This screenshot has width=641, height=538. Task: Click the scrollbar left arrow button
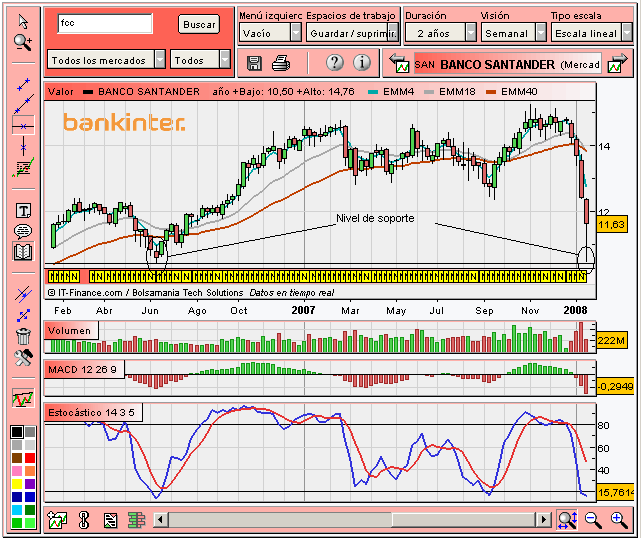(160, 520)
